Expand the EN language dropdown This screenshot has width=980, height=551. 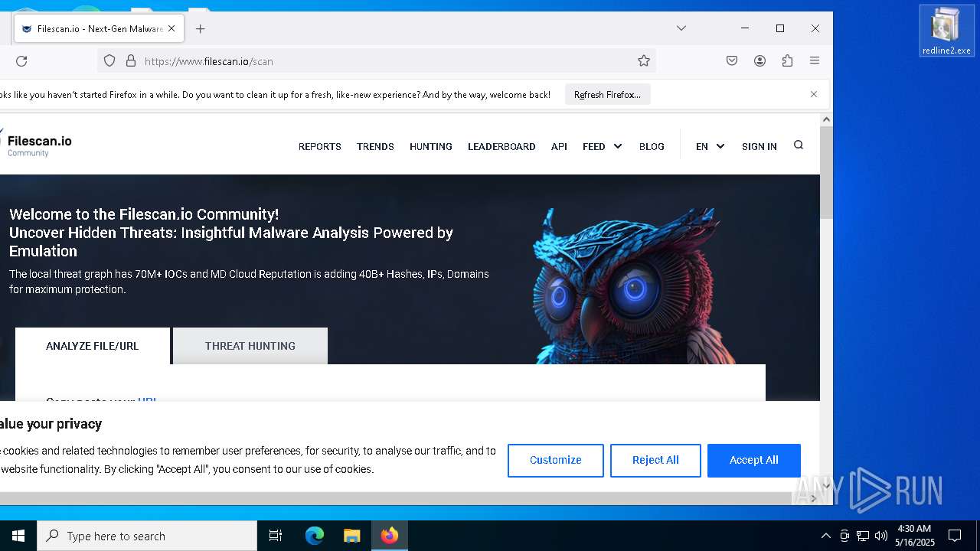pyautogui.click(x=710, y=146)
